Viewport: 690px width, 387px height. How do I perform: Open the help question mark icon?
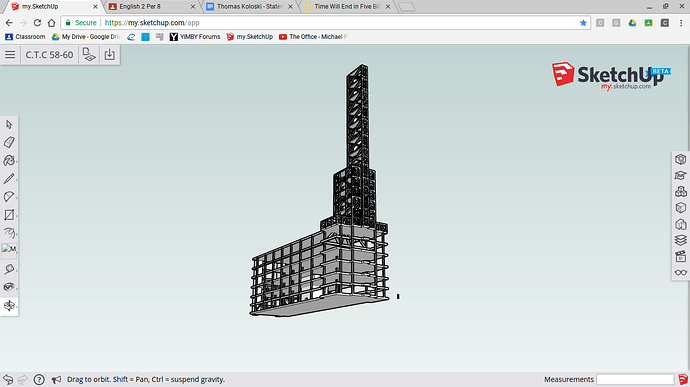click(39, 379)
